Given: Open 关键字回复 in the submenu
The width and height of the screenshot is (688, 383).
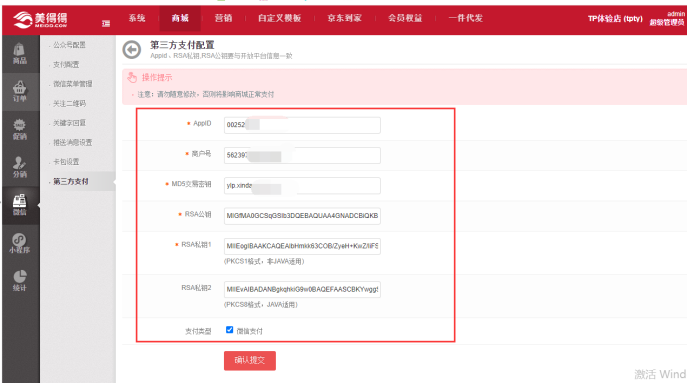Looking at the screenshot, I should 69,123.
